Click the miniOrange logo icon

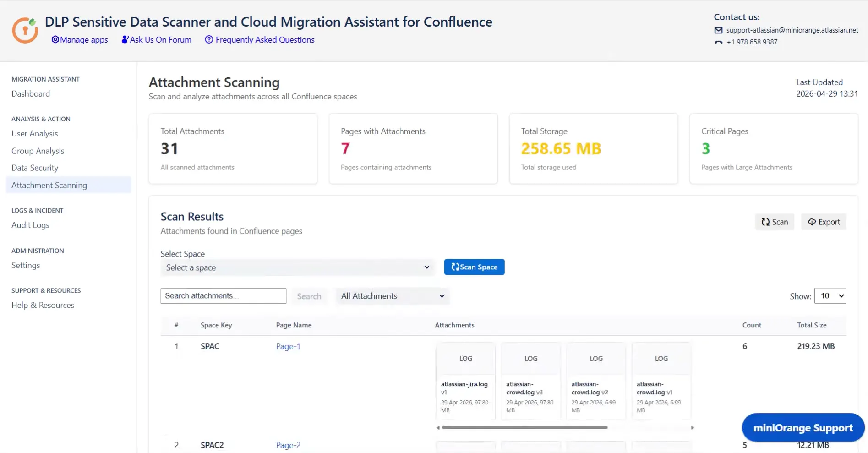tap(25, 30)
